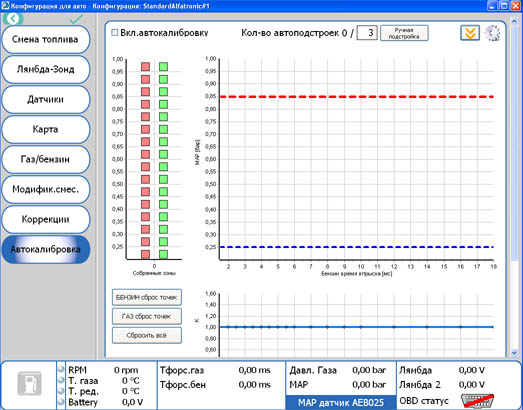The image size is (523, 410).
Task: Click the indicator bullet beside Т. газа
Action: 61,380
